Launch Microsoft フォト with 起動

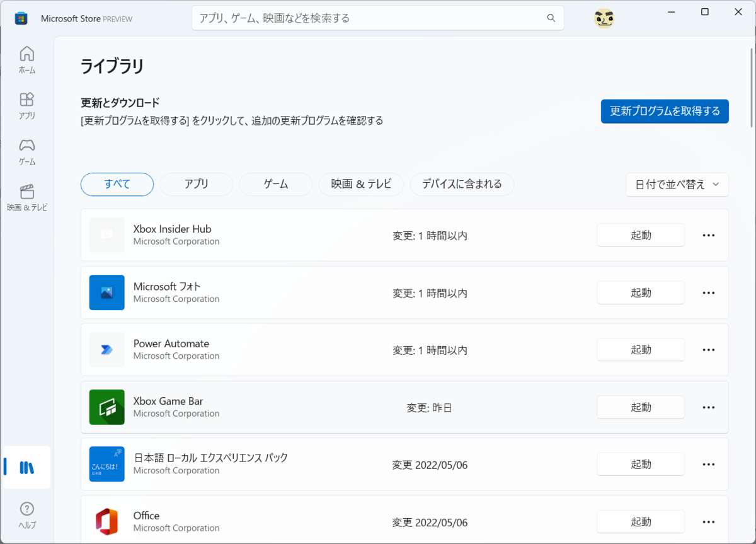(641, 292)
